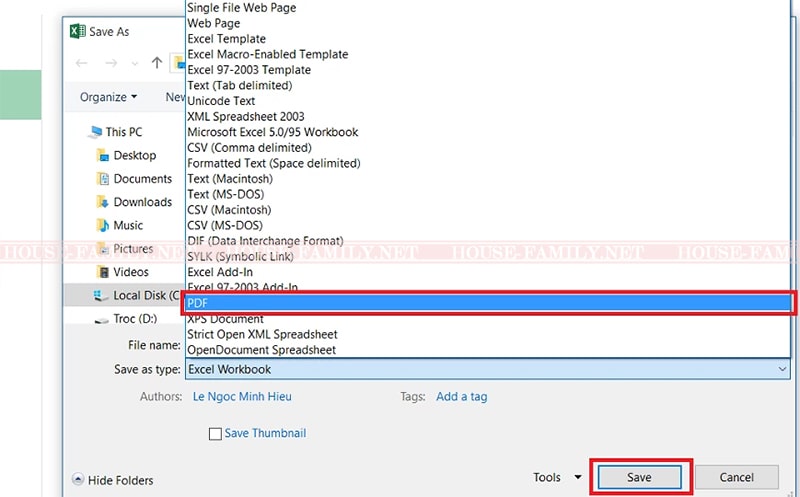Image resolution: width=800 pixels, height=497 pixels.
Task: Click the Desktop folder icon
Action: 103,155
